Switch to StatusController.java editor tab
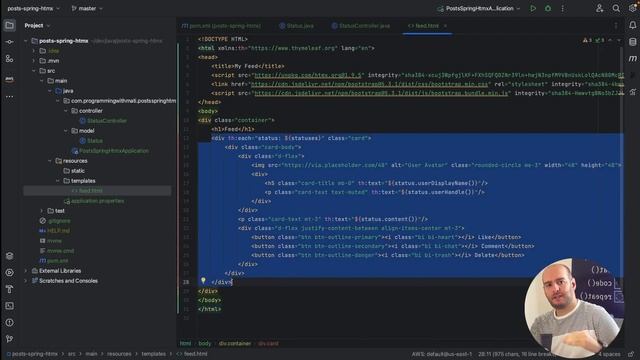 [360, 26]
